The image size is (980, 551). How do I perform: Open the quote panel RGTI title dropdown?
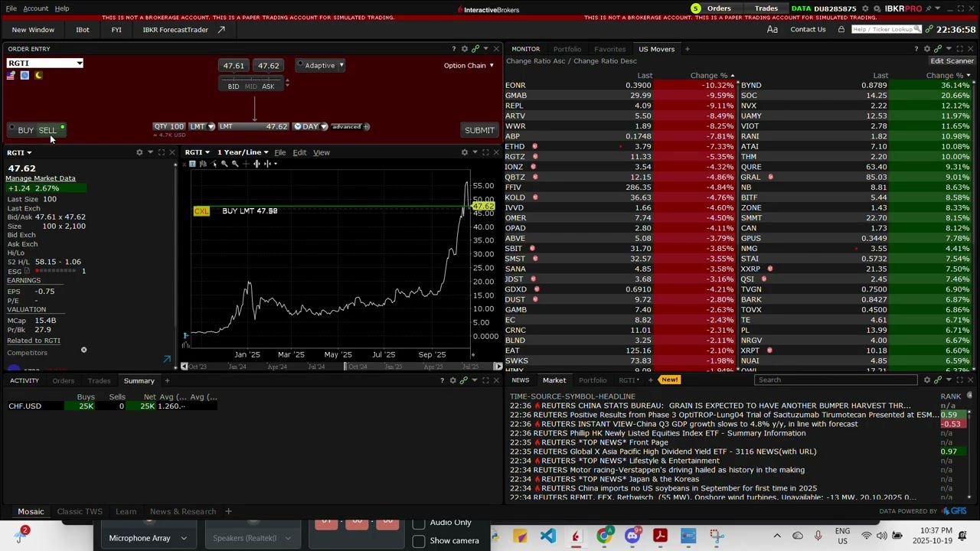click(x=19, y=152)
